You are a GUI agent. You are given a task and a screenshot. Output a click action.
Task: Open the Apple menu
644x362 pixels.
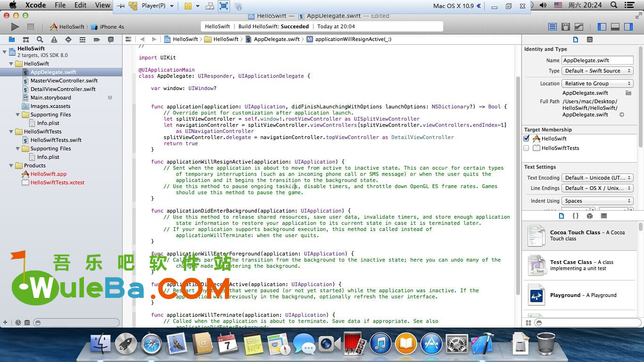[12, 5]
